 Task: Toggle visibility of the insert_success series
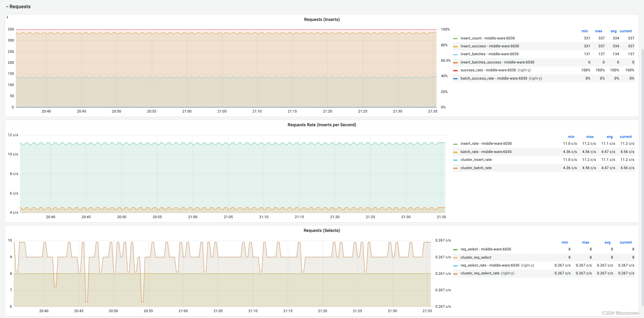point(490,46)
